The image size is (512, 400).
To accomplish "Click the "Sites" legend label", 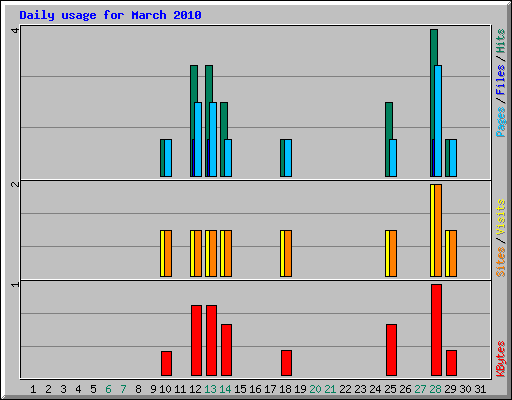I will [x=501, y=262].
